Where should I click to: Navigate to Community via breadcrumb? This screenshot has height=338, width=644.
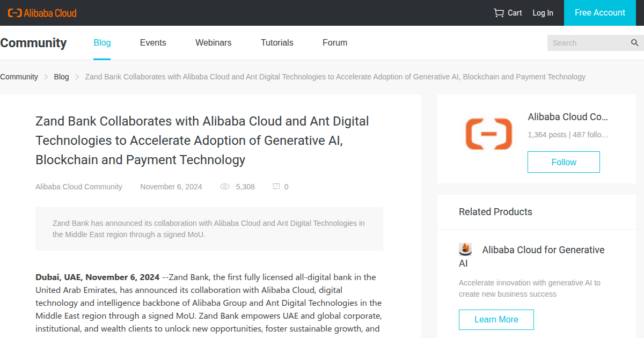tap(19, 77)
